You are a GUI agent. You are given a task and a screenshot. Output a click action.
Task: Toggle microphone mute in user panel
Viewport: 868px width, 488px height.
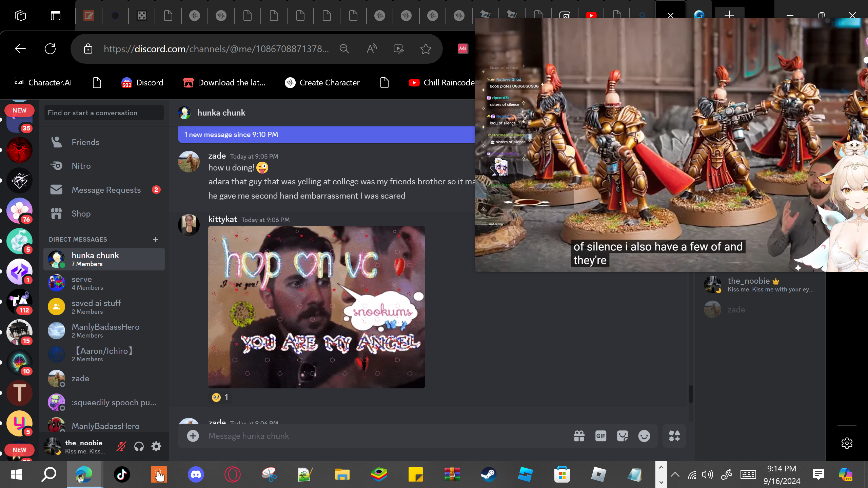click(x=121, y=447)
